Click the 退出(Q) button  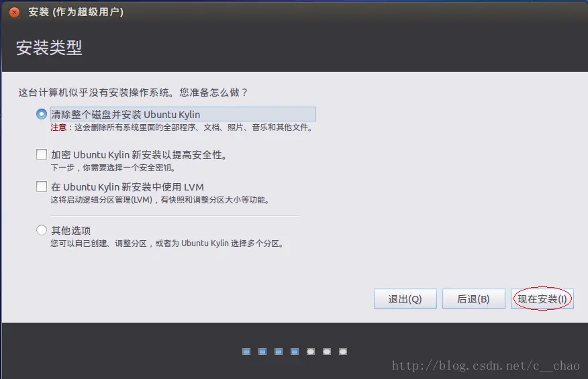point(405,299)
